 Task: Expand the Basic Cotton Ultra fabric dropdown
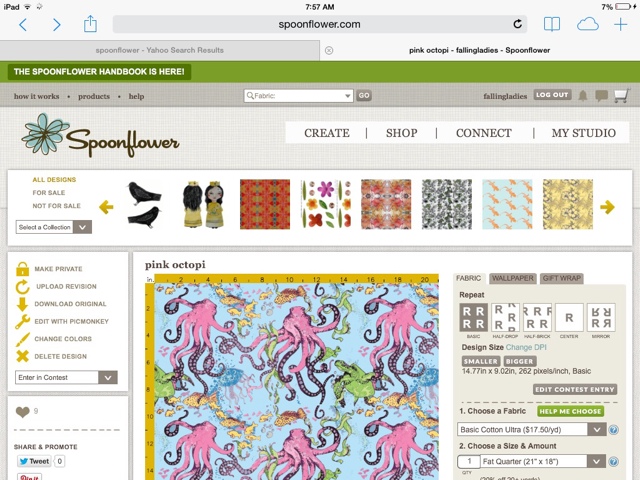(x=531, y=429)
